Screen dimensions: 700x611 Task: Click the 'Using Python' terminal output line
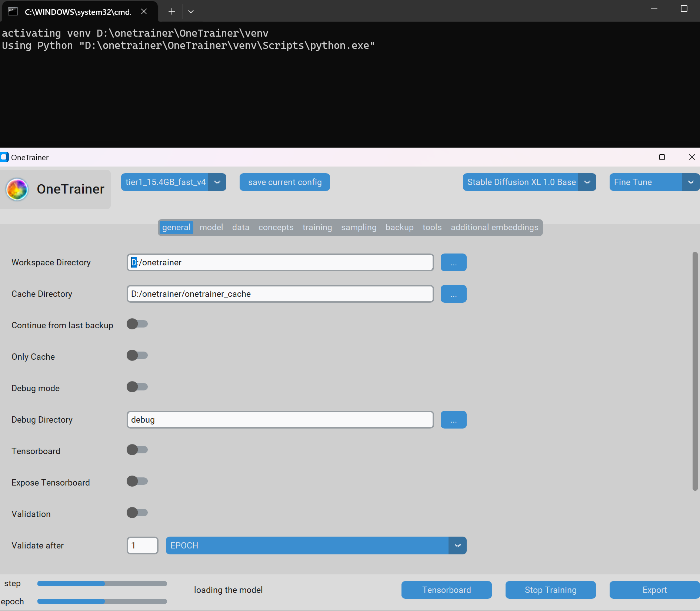(189, 46)
